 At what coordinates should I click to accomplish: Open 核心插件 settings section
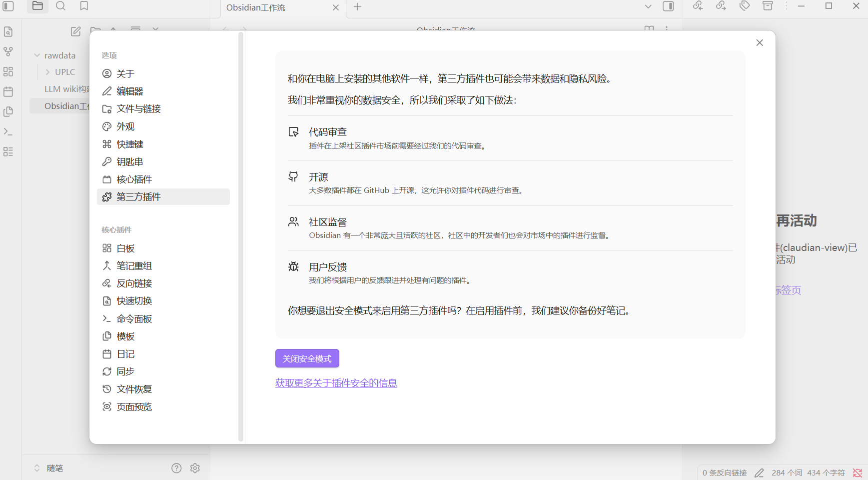point(163,179)
